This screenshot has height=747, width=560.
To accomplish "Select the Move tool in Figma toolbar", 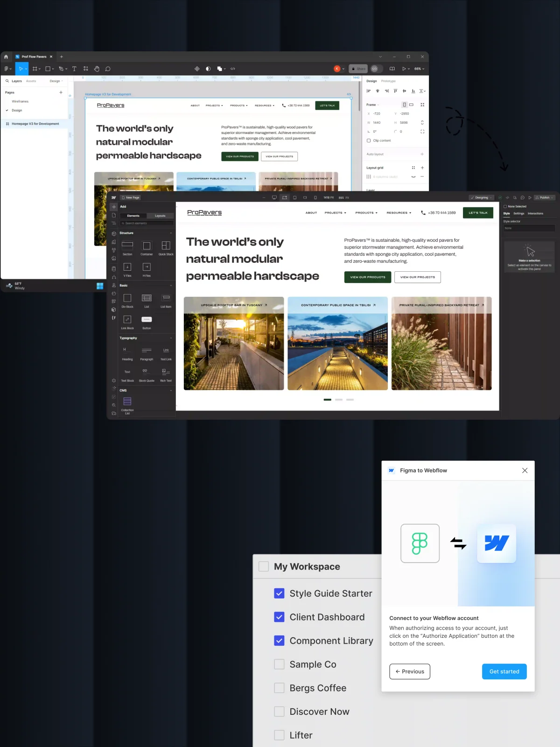I will point(21,69).
